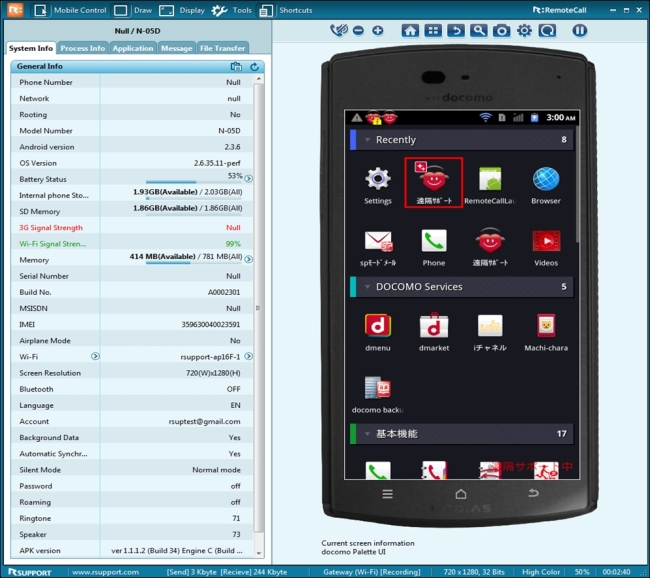Image resolution: width=650 pixels, height=578 pixels.
Task: Click the plus zoom-in icon
Action: [x=378, y=30]
